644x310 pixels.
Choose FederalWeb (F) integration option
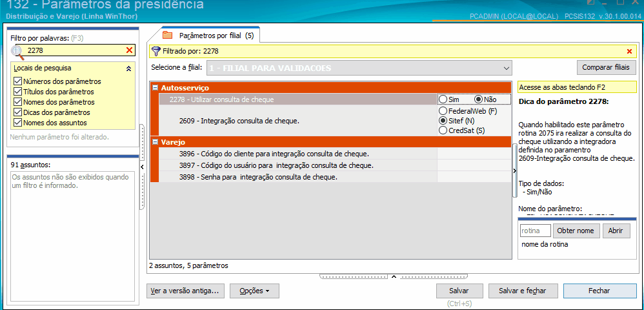(x=443, y=111)
